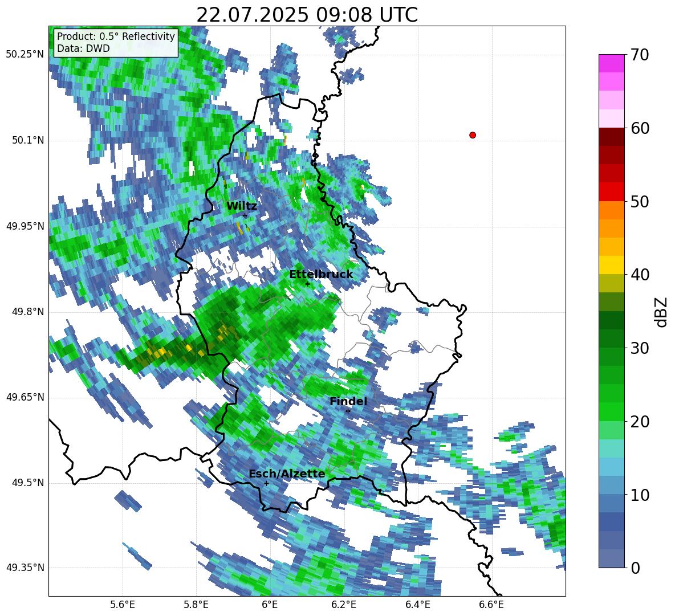Click the Wiltz city label

[x=242, y=206]
